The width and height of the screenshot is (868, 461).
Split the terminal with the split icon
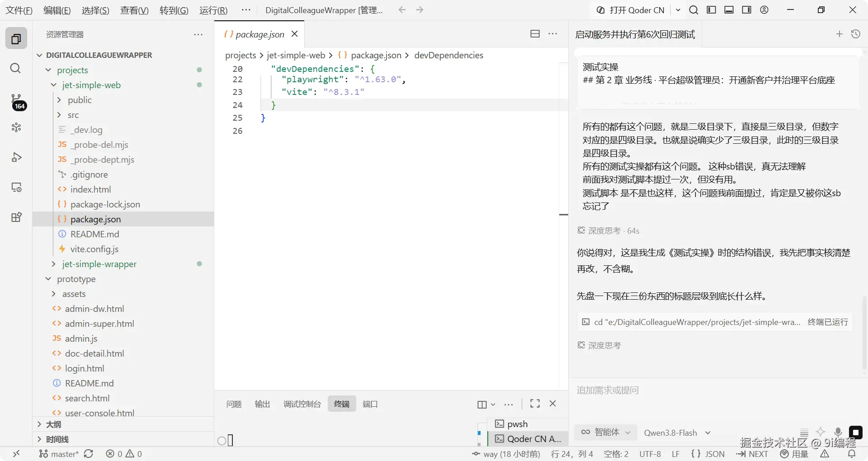pyautogui.click(x=482, y=405)
